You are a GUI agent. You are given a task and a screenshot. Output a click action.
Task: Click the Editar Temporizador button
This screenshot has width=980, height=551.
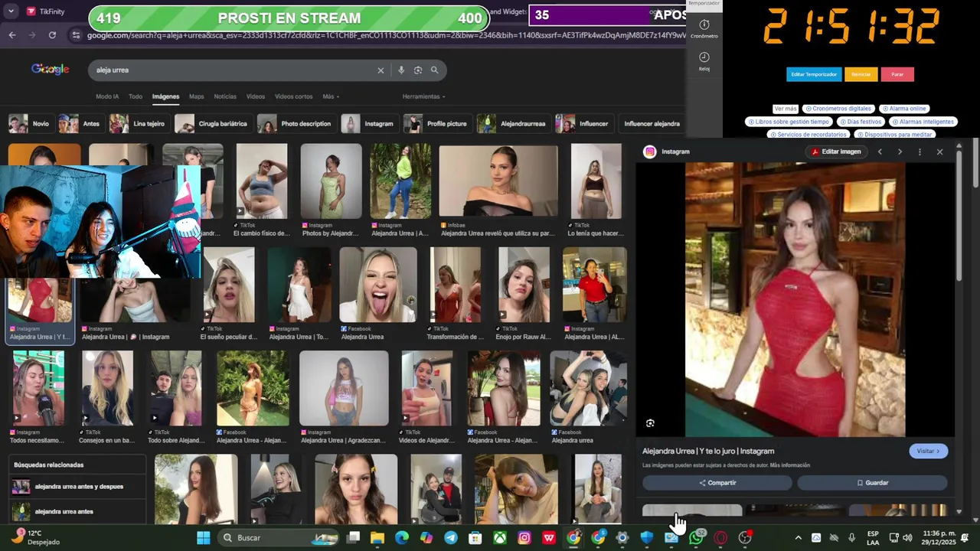[814, 74]
